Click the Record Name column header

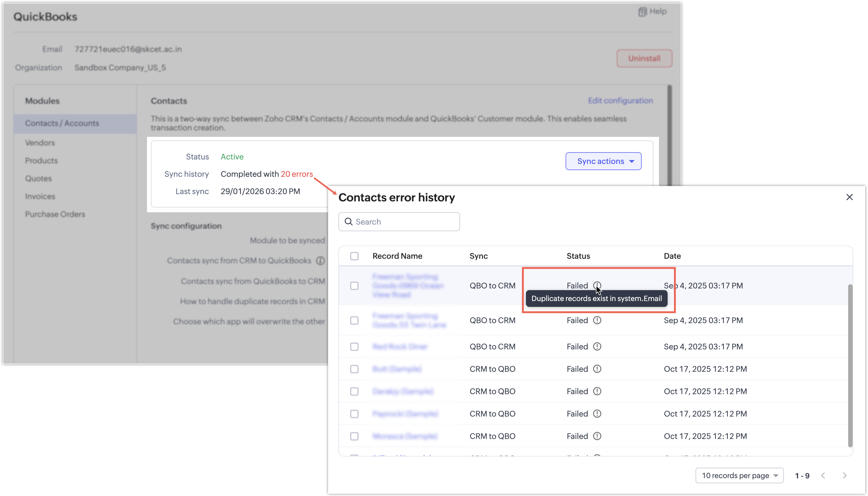click(x=397, y=256)
